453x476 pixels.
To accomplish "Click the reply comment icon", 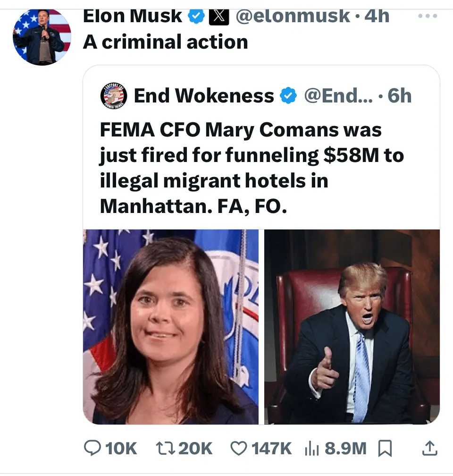I will [x=92, y=448].
